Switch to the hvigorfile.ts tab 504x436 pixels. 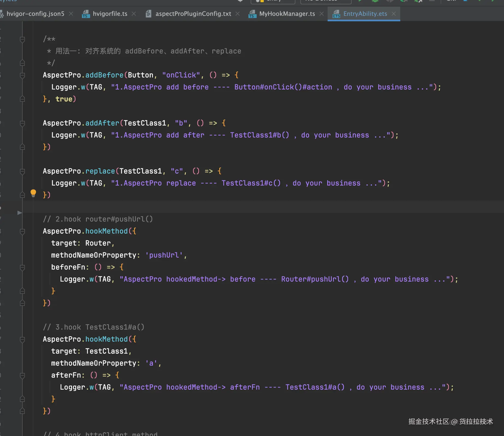(110, 14)
